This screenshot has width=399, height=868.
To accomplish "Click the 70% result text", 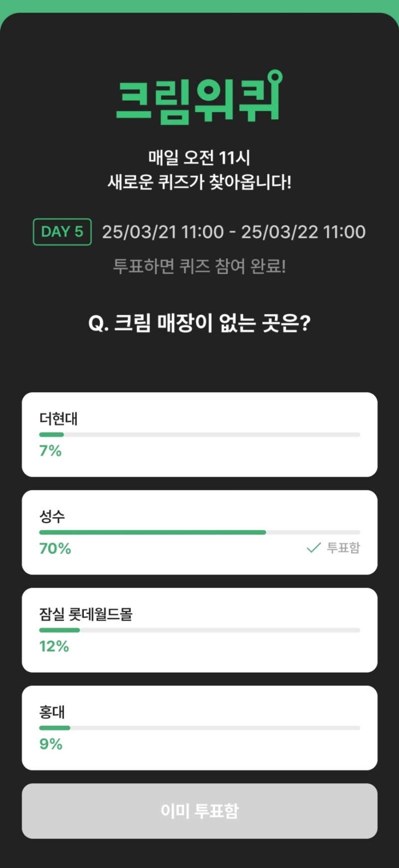I will [55, 549].
